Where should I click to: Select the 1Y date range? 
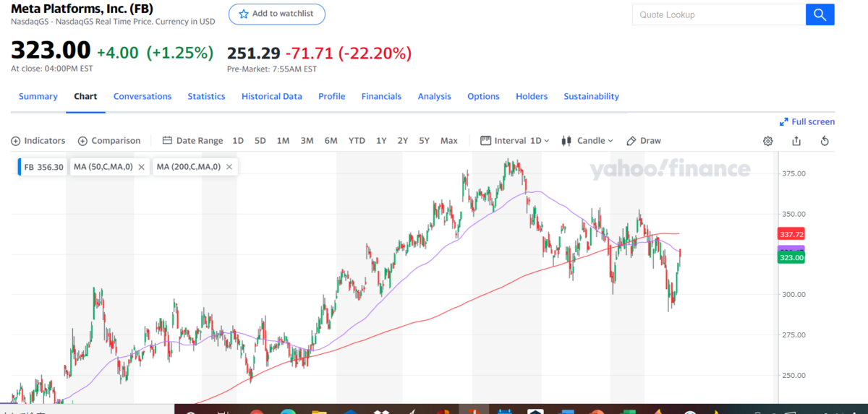[381, 141]
